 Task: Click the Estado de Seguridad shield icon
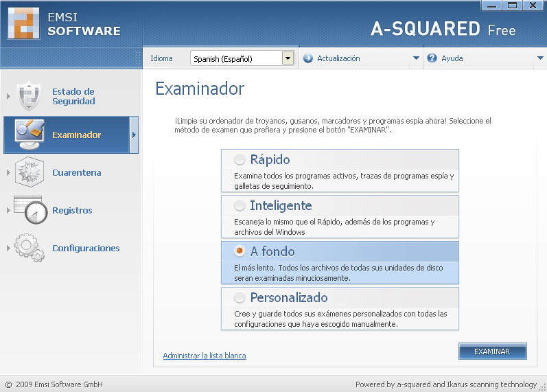pyautogui.click(x=30, y=95)
